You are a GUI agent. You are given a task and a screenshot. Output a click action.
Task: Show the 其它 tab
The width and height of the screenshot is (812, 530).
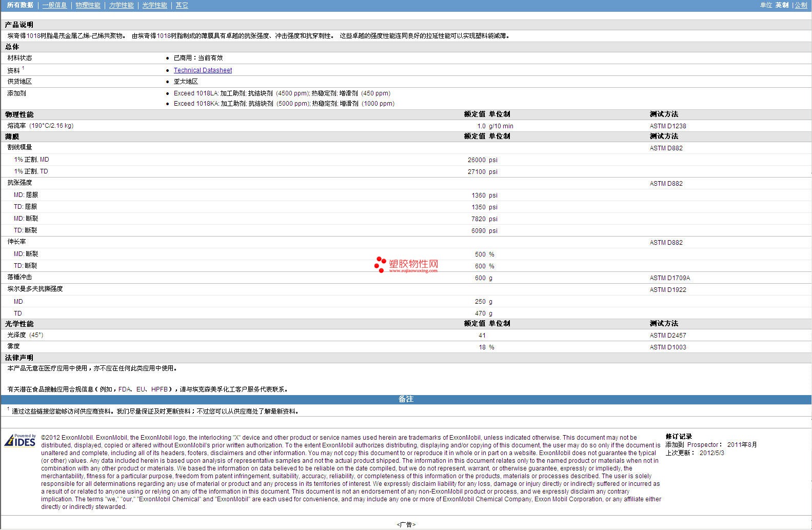pyautogui.click(x=182, y=5)
